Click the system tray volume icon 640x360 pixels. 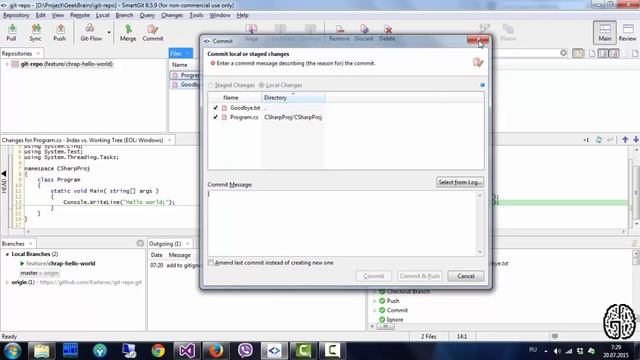coord(557,351)
